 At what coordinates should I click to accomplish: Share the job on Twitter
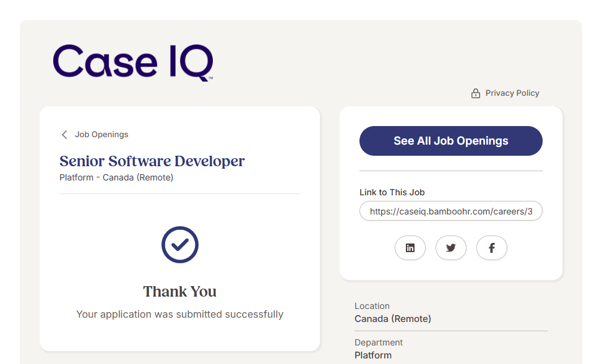pos(451,248)
